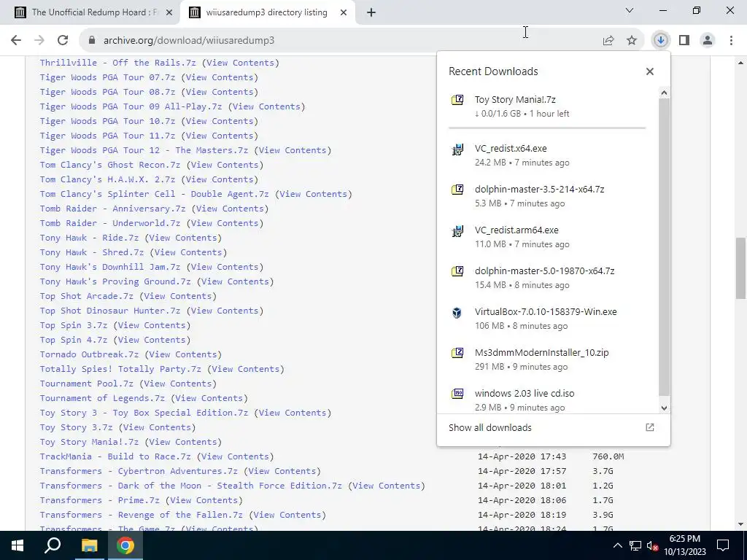The image size is (747, 560).
Task: View Contents of Totally Spies! Totally Party.7z
Action: 245,370
